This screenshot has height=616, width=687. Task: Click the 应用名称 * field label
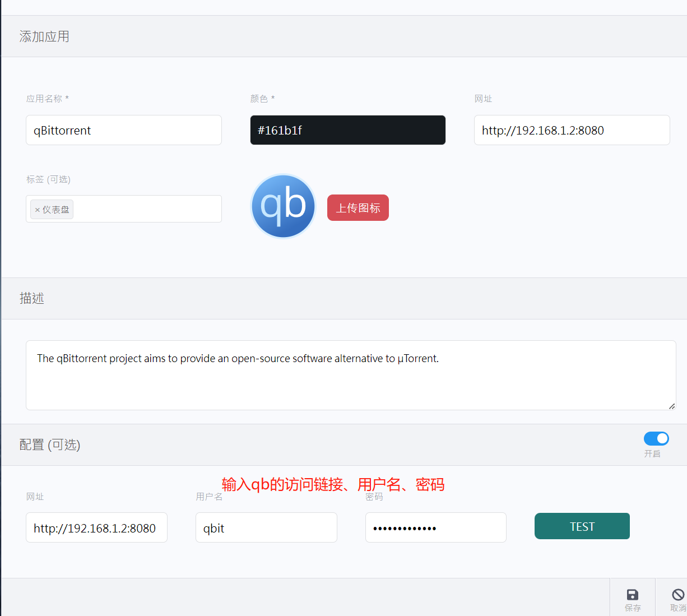[48, 99]
